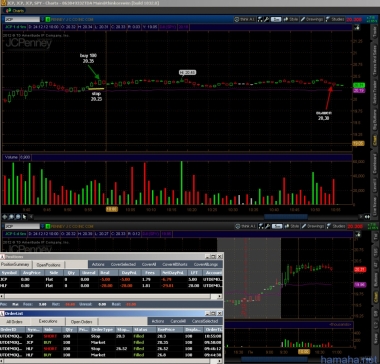This screenshot has height=364, width=380.
Task: Click the share icon in the upper chart toolbar
Action: 261,19
